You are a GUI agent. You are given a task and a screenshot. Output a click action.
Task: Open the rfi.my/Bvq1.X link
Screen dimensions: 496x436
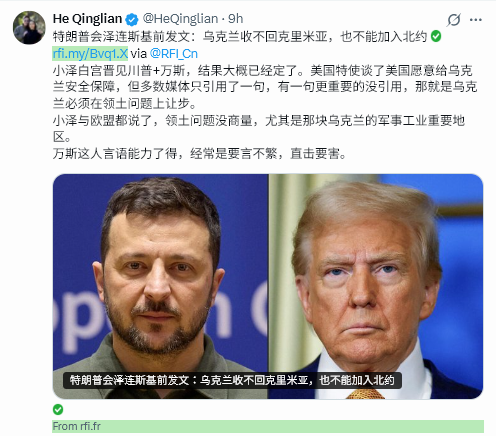pos(90,53)
